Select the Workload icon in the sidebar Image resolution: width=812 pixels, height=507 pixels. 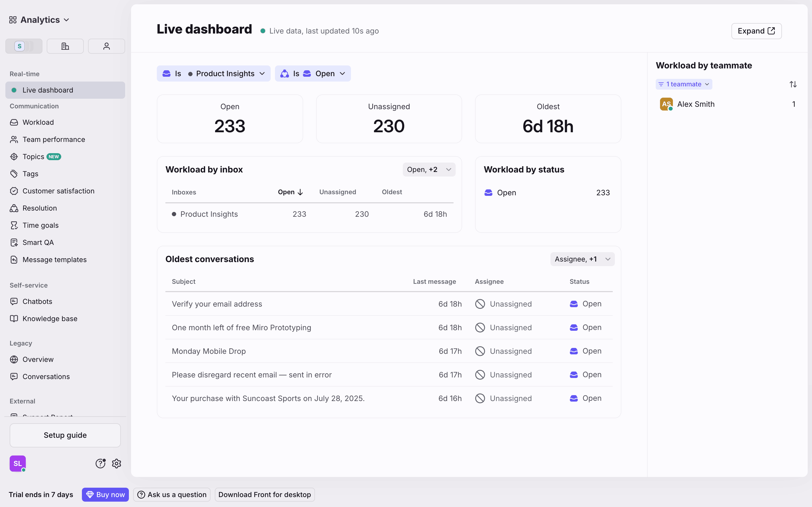point(14,122)
